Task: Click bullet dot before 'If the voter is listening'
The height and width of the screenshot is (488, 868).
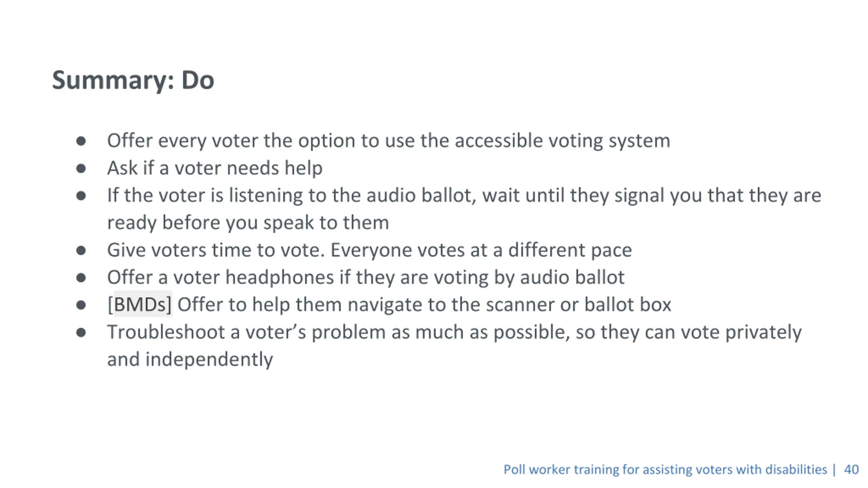Action: click(x=81, y=196)
